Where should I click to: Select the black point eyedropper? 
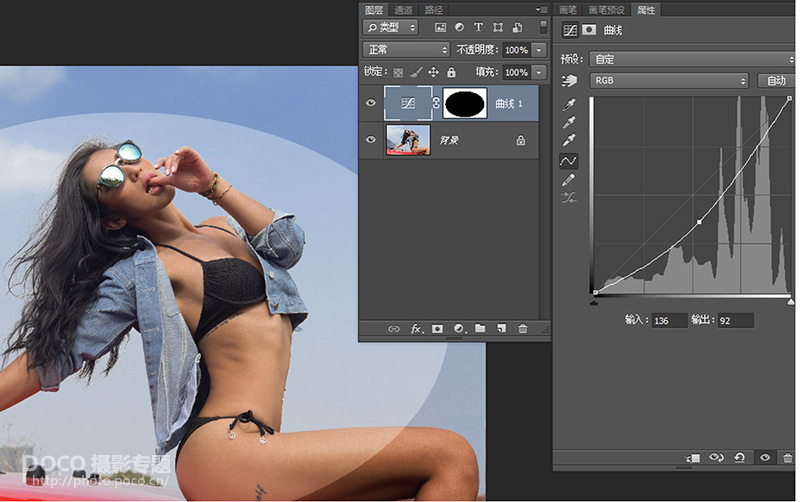click(569, 105)
